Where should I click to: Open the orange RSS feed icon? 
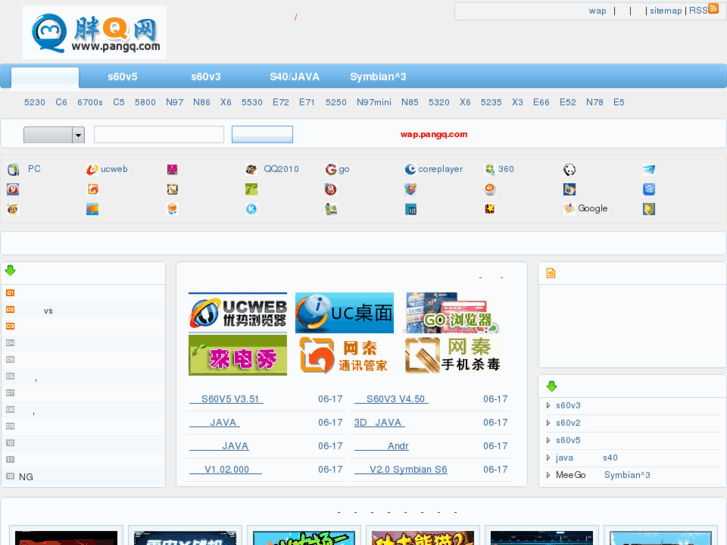(713, 8)
